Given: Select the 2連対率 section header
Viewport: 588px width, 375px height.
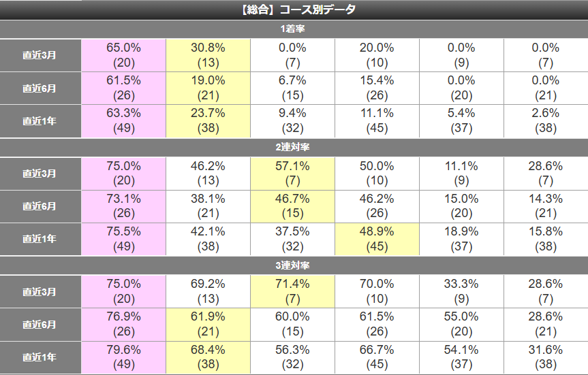Looking at the screenshot, I should point(294,147).
